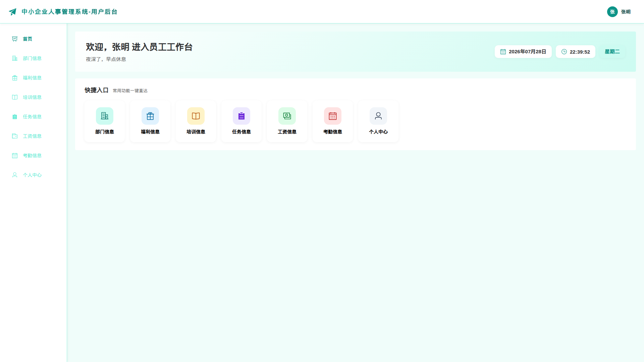This screenshot has height=362, width=644.
Task: Select 培训信息 in the sidebar menu
Action: click(x=34, y=97)
